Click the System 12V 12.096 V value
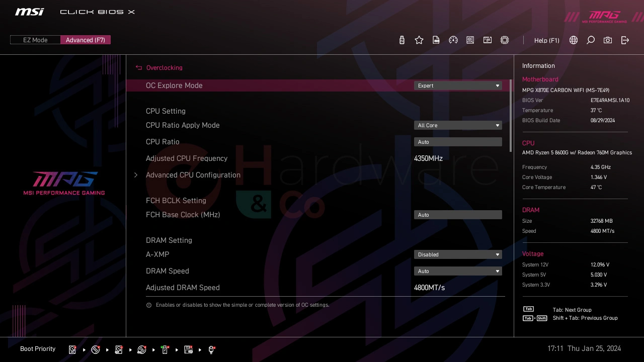 600,265
